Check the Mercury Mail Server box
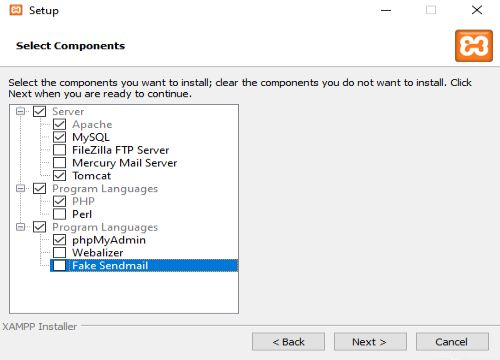The width and height of the screenshot is (500, 360). click(x=60, y=163)
